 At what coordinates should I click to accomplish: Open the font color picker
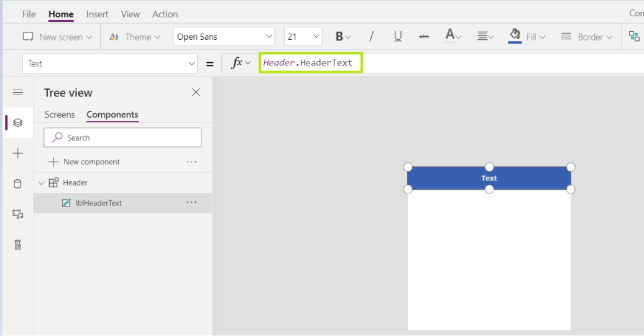(x=453, y=36)
